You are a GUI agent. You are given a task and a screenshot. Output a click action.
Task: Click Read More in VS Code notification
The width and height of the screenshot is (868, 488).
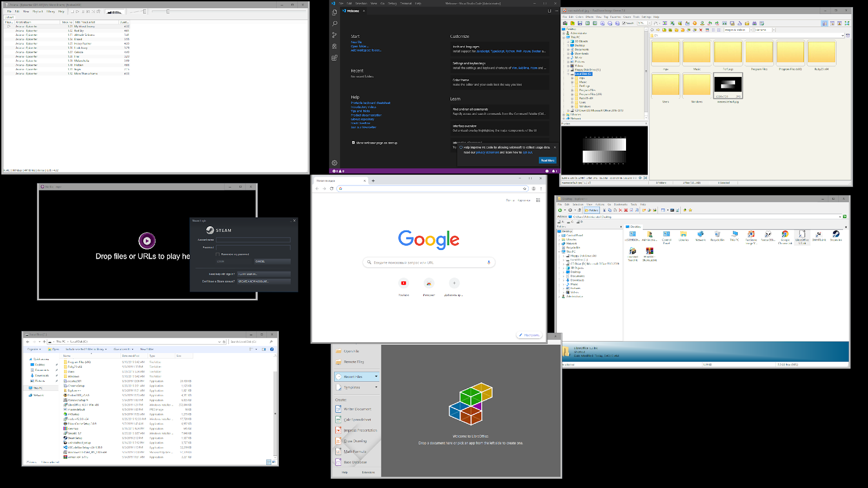click(x=547, y=160)
